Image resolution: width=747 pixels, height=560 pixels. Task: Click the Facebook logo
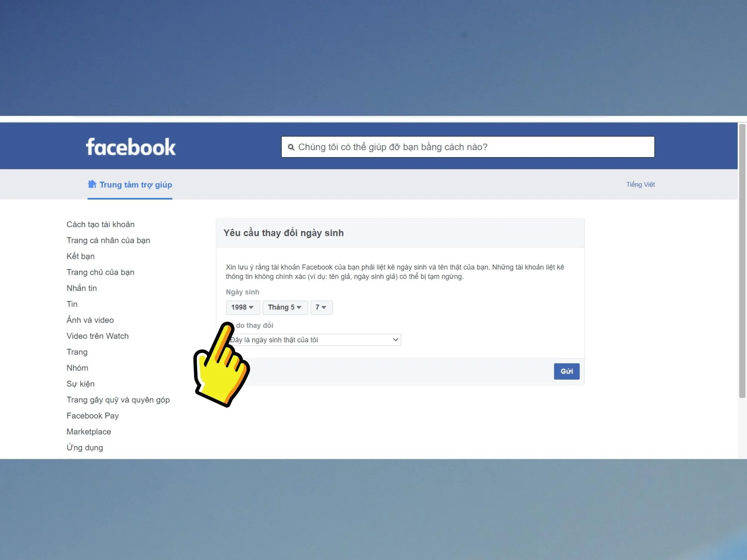click(130, 147)
